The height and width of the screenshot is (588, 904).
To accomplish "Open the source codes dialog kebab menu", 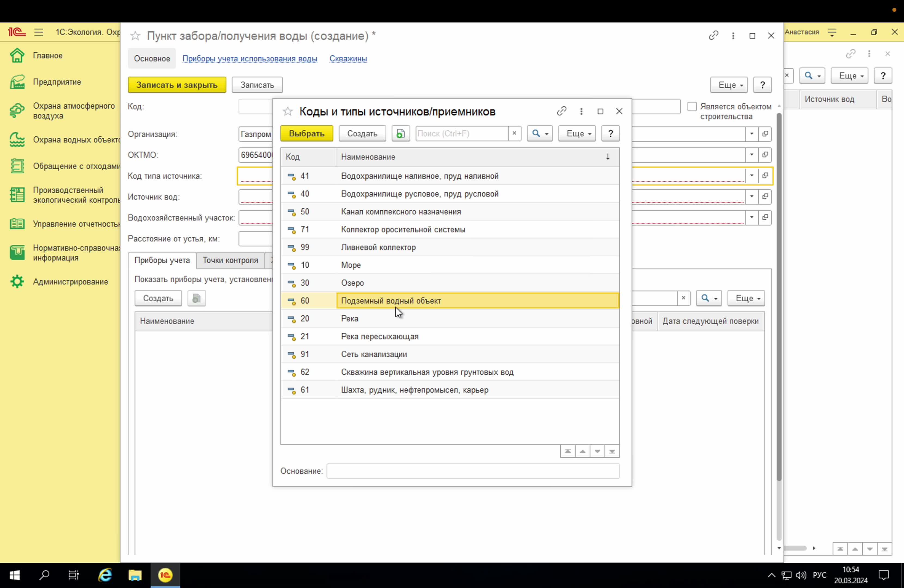I will click(x=581, y=111).
